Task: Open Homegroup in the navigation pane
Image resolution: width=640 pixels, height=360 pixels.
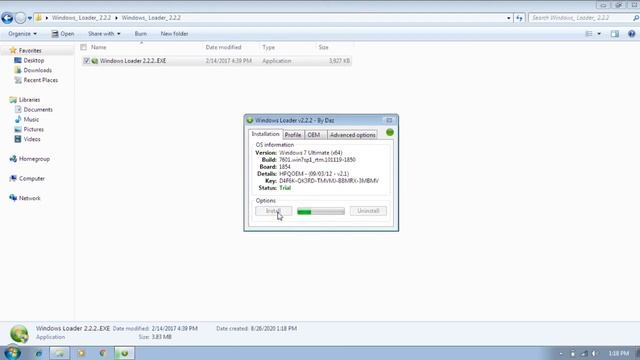Action: [34, 159]
